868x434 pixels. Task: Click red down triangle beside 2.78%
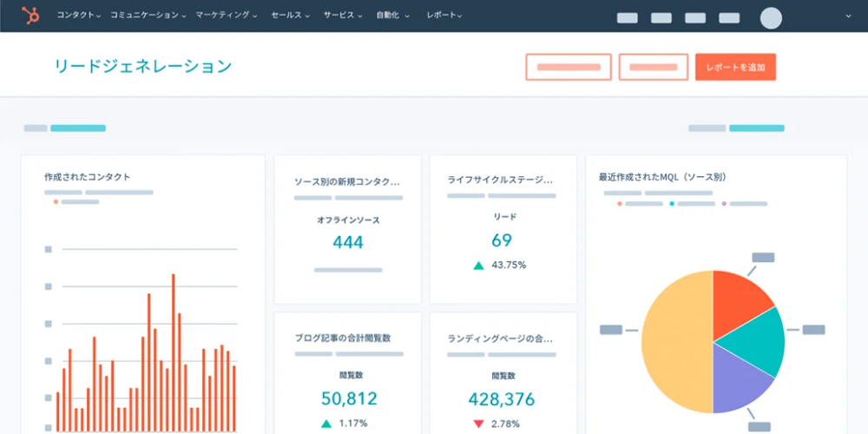[x=478, y=424]
